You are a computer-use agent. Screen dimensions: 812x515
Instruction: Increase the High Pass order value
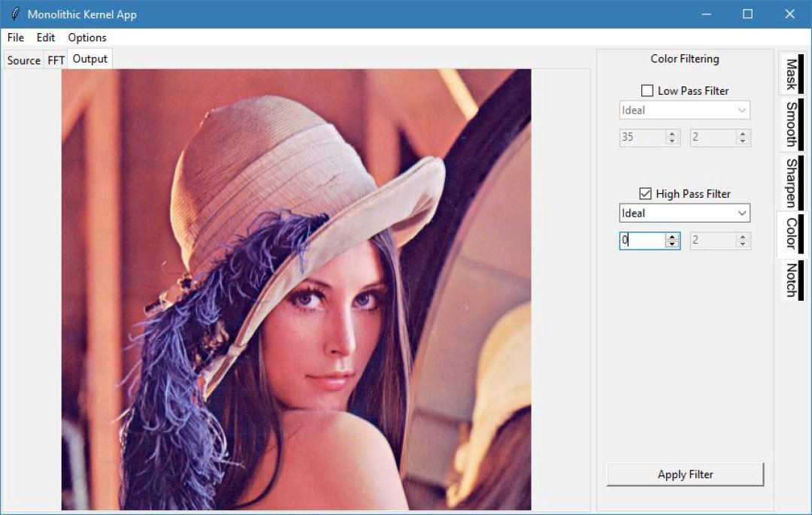tap(743, 237)
